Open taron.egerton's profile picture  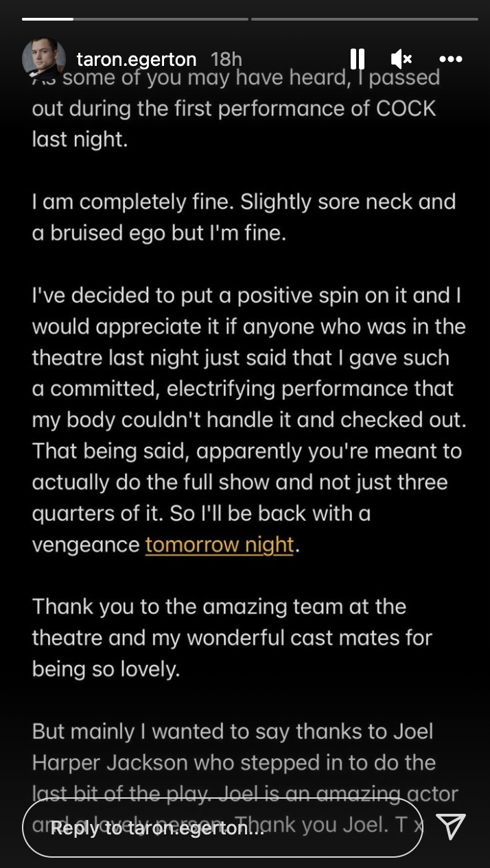[x=45, y=59]
